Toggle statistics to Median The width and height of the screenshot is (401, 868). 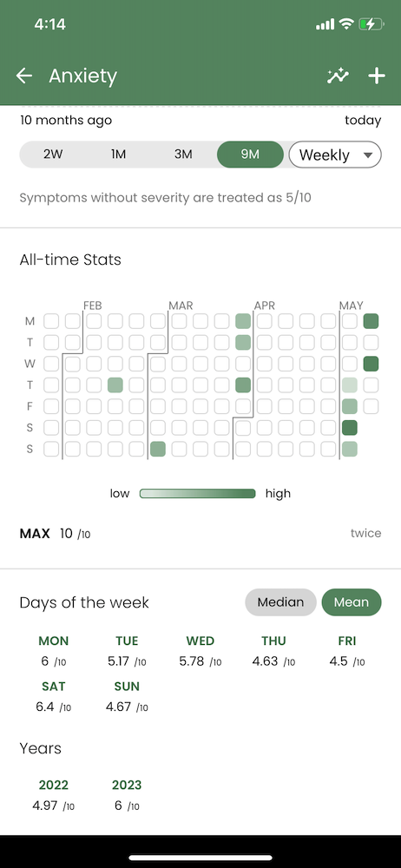(x=281, y=602)
